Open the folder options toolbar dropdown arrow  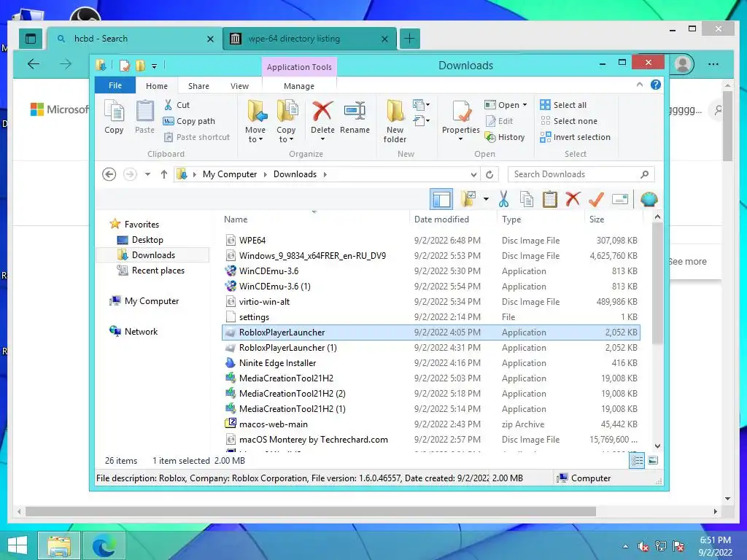[486, 199]
